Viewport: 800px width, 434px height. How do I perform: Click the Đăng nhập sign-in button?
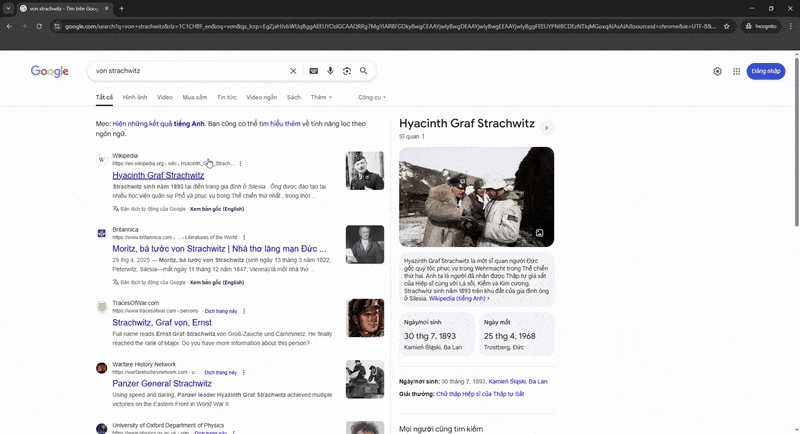(766, 71)
